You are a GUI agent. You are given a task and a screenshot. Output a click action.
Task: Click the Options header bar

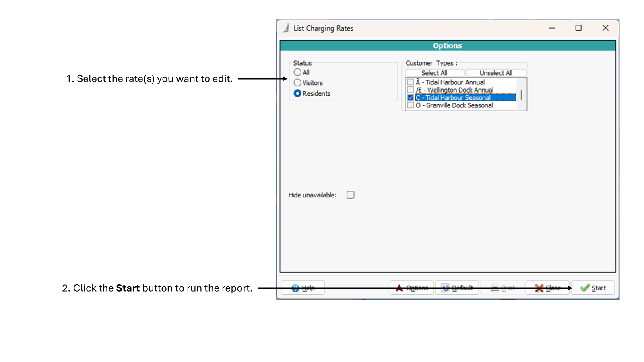[x=448, y=45]
